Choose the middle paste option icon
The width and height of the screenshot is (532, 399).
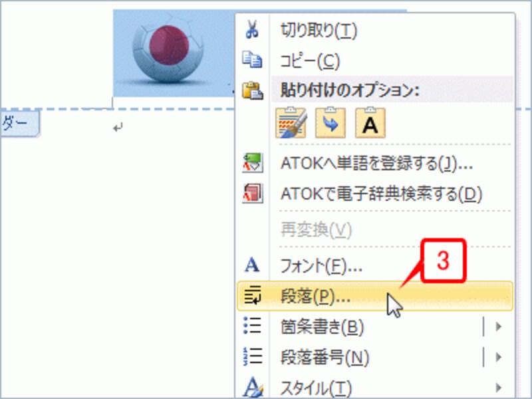point(331,123)
